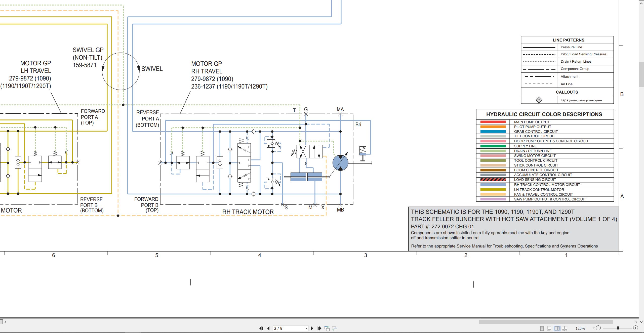Click the GRAB CONTROL CIRCUIT blue swatch

(x=493, y=132)
